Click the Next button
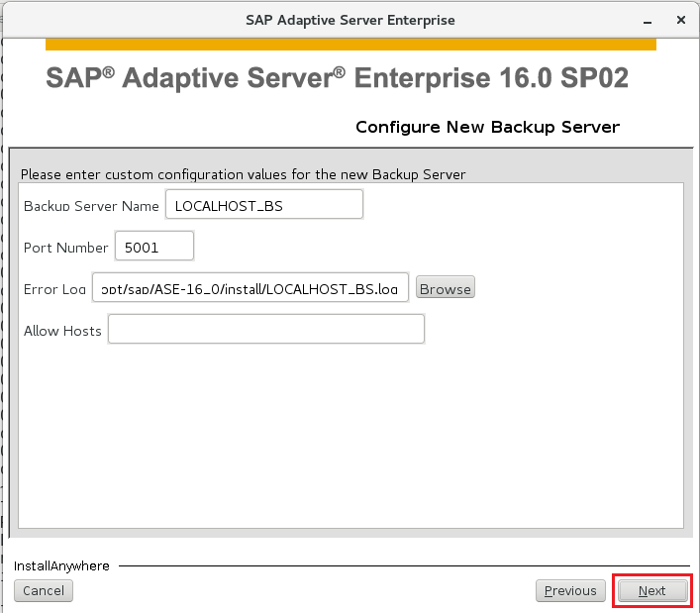Screen dimensions: 700x613 (652, 590)
